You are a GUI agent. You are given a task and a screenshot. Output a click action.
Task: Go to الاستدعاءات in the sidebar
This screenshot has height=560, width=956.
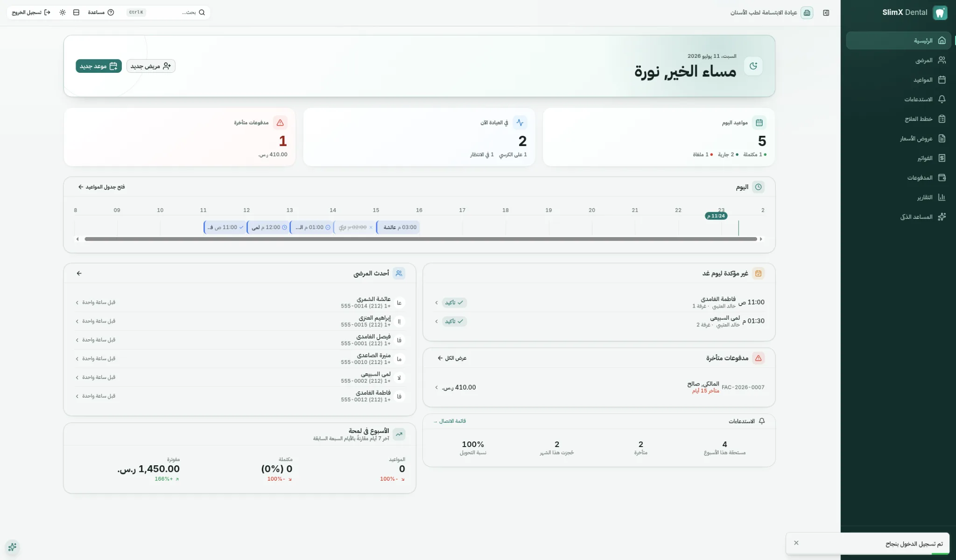(x=898, y=99)
